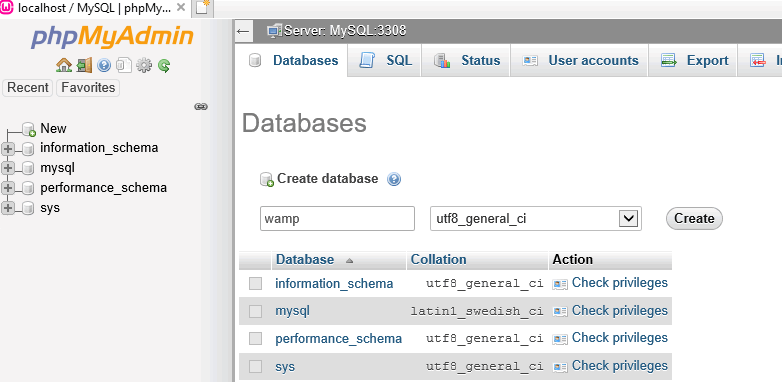Image resolution: width=782 pixels, height=382 pixels.
Task: Click Check privileges link for performance_schema
Action: click(x=619, y=338)
